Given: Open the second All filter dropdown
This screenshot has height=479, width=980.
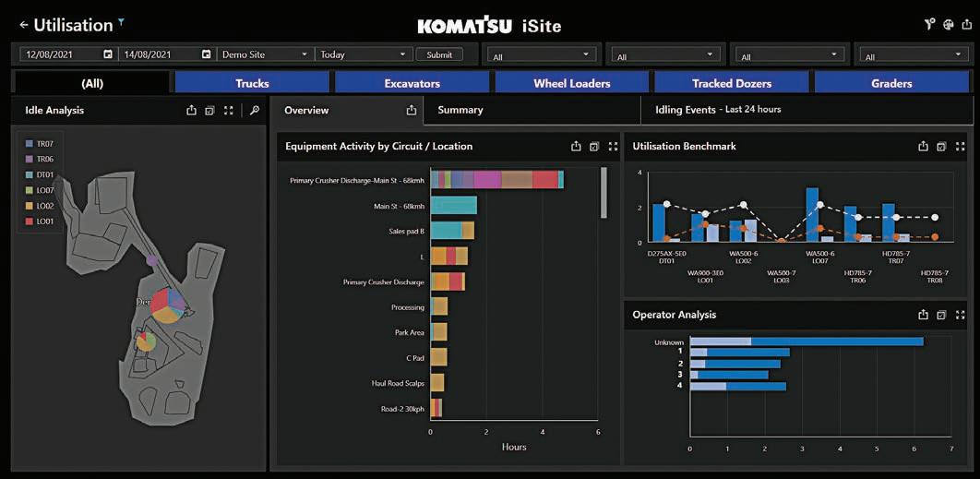Looking at the screenshot, I should coord(665,55).
